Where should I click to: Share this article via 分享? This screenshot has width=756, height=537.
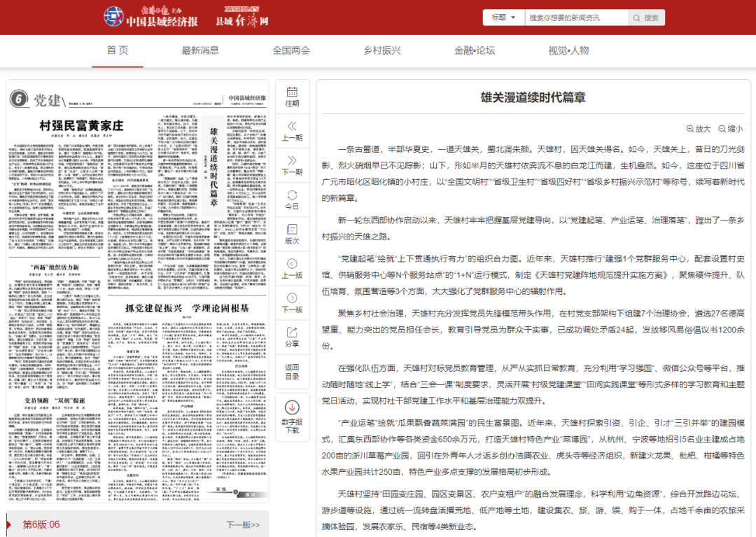292,337
